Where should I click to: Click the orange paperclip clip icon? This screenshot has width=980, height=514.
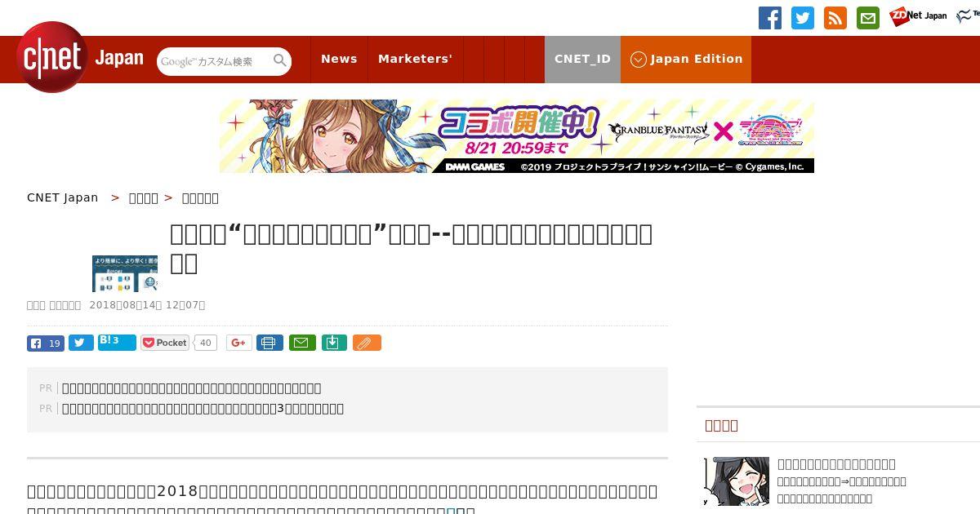[367, 343]
